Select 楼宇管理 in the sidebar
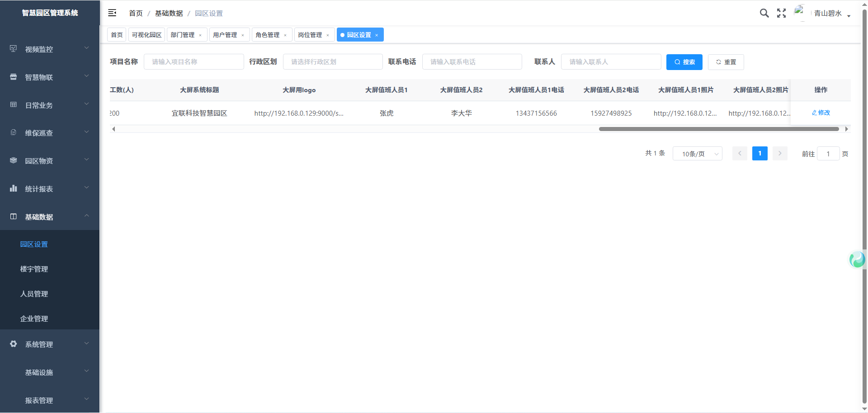 (34, 269)
